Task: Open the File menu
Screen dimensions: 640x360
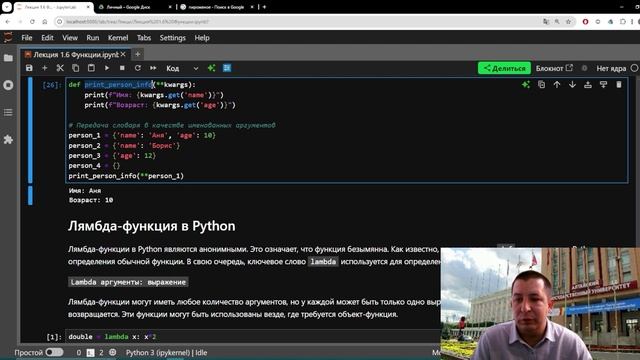Action: 27,38
